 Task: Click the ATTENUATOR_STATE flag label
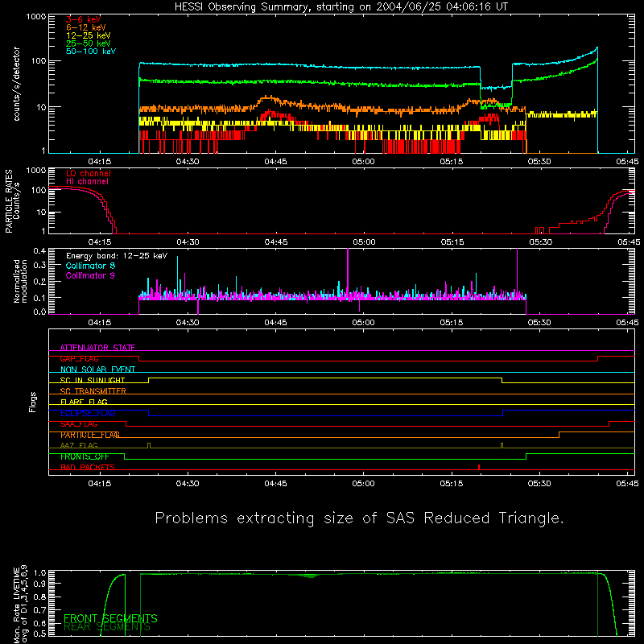coord(97,348)
